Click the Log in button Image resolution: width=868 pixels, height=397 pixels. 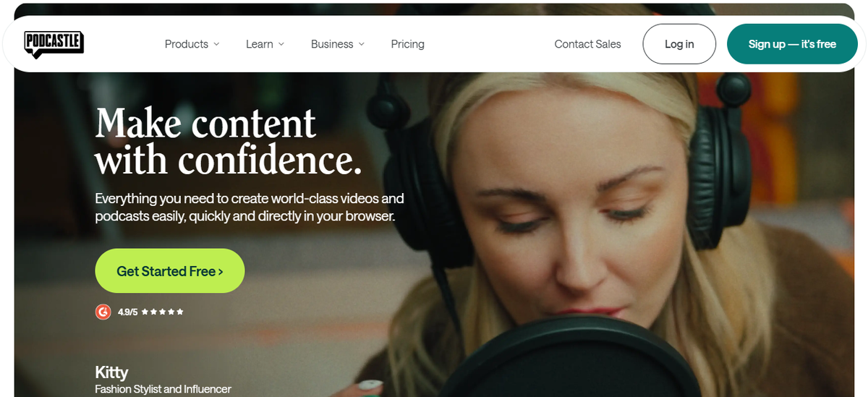click(679, 44)
